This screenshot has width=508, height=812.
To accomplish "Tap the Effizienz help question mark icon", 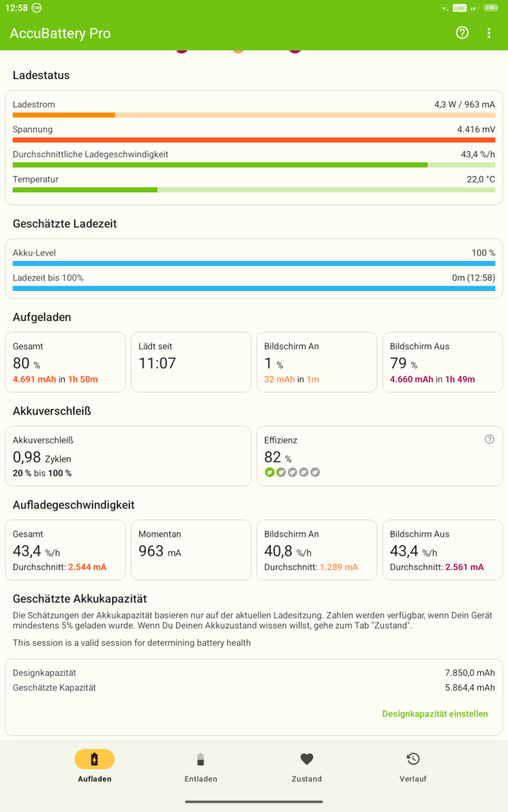I will (489, 439).
